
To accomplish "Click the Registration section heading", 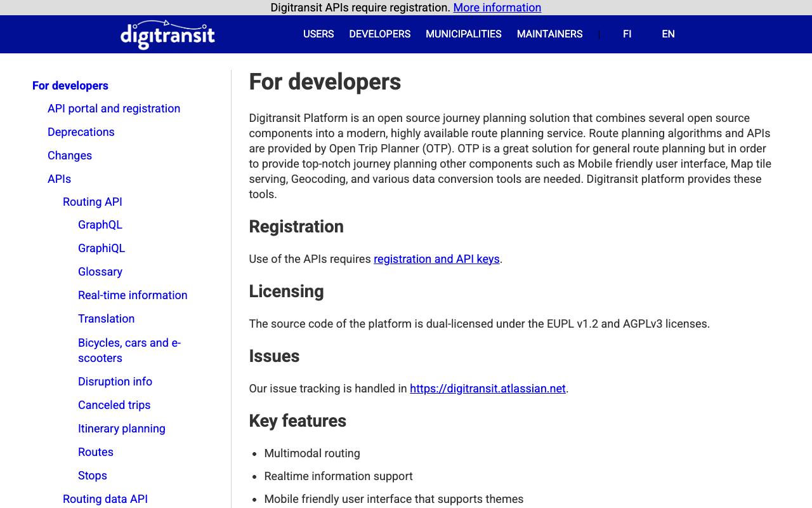I will [x=296, y=227].
